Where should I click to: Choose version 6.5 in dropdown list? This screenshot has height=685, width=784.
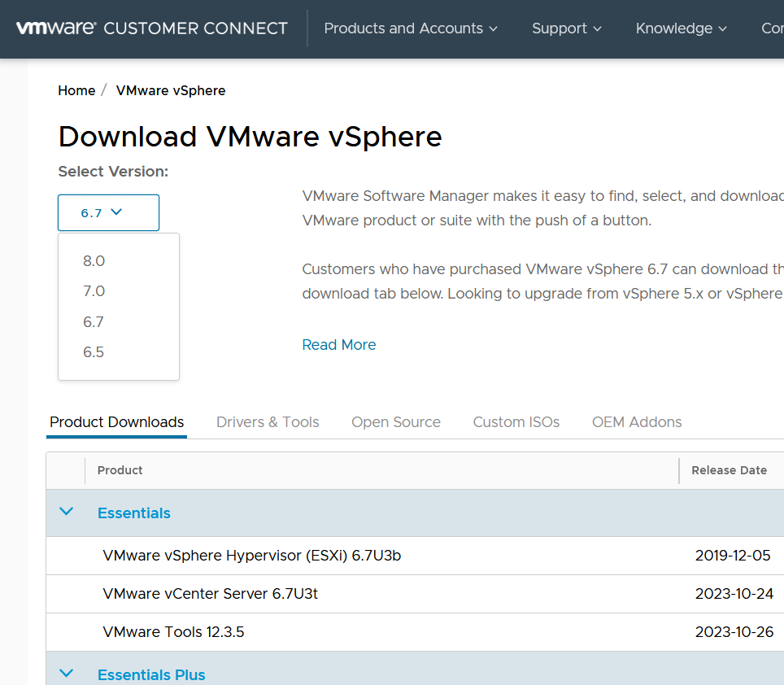[94, 352]
